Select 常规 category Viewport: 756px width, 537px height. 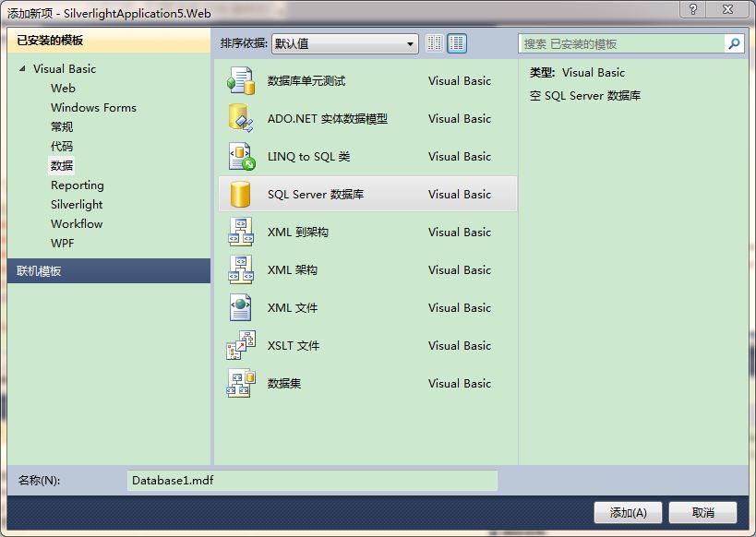(62, 126)
